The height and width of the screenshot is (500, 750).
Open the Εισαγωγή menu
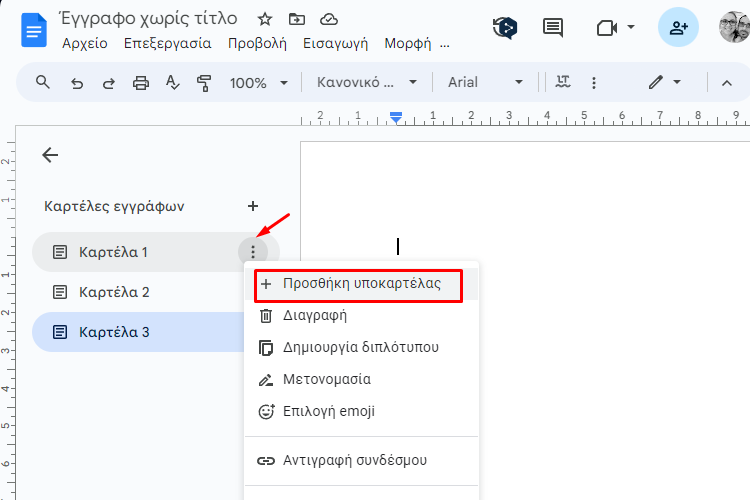click(334, 43)
